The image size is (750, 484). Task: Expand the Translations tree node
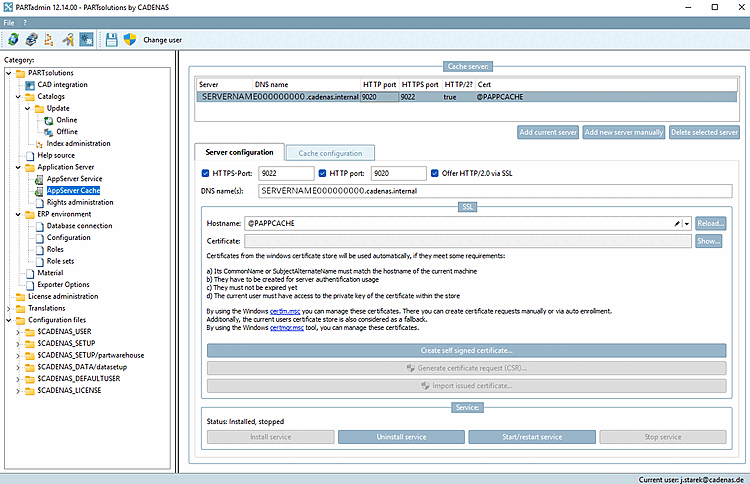(9, 308)
